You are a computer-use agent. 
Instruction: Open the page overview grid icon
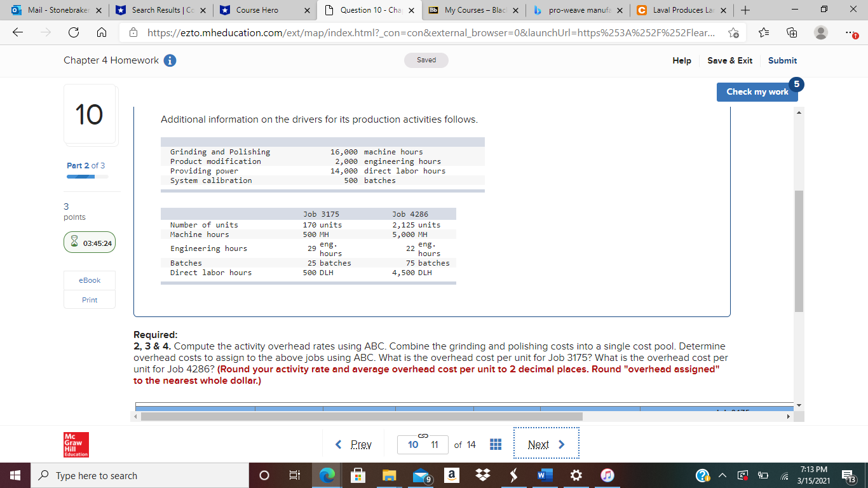click(x=496, y=444)
